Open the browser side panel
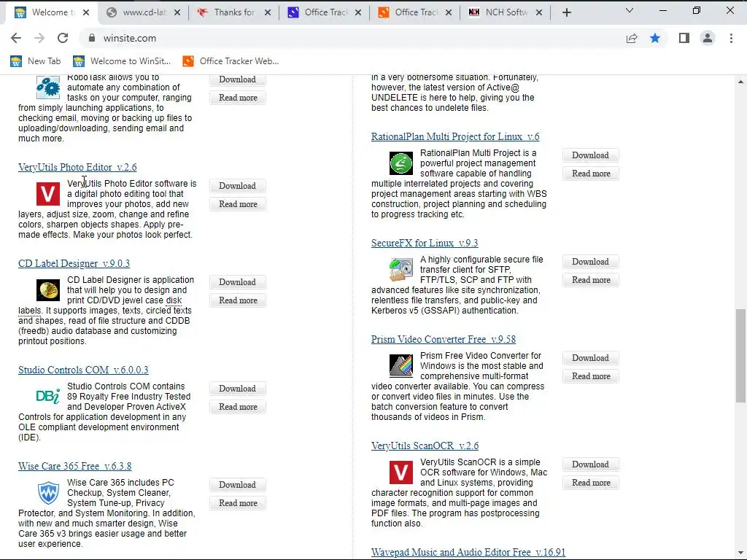Image resolution: width=747 pixels, height=560 pixels. [x=684, y=38]
